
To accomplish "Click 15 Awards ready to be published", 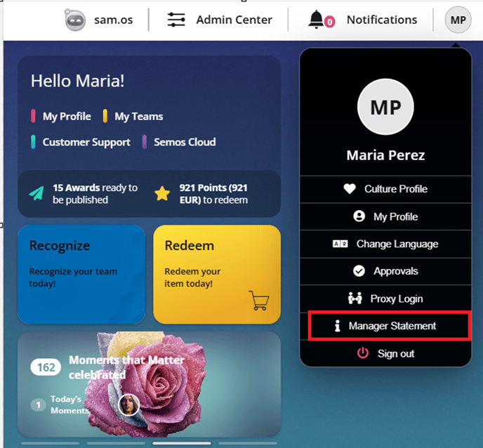I will coord(95,194).
